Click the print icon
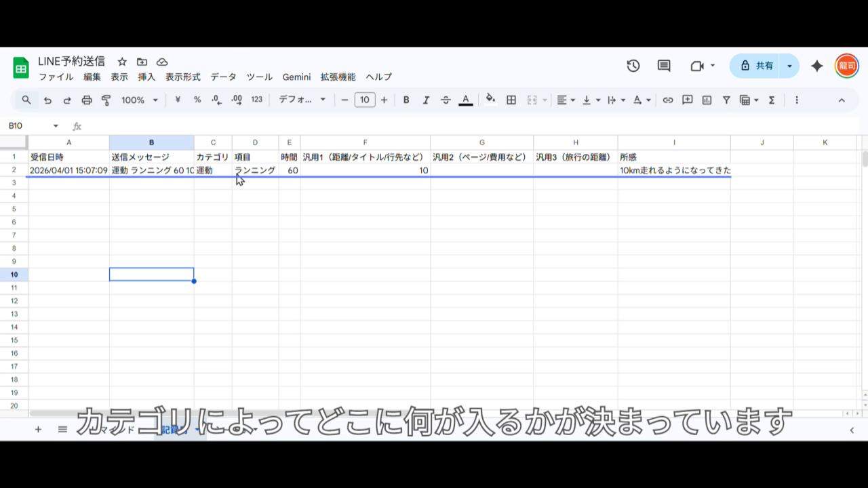Viewport: 868px width, 488px height. pos(87,100)
